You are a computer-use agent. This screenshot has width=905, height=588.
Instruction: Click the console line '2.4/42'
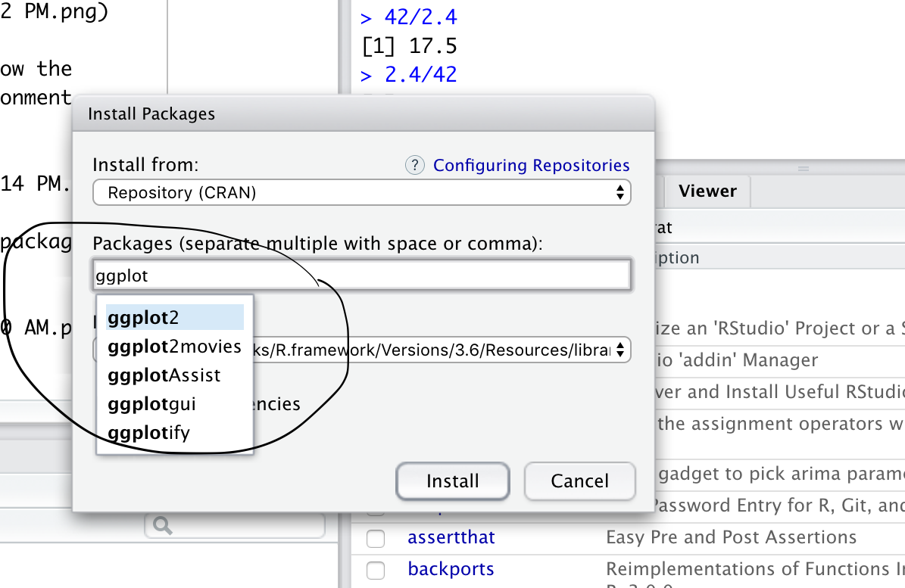point(421,75)
